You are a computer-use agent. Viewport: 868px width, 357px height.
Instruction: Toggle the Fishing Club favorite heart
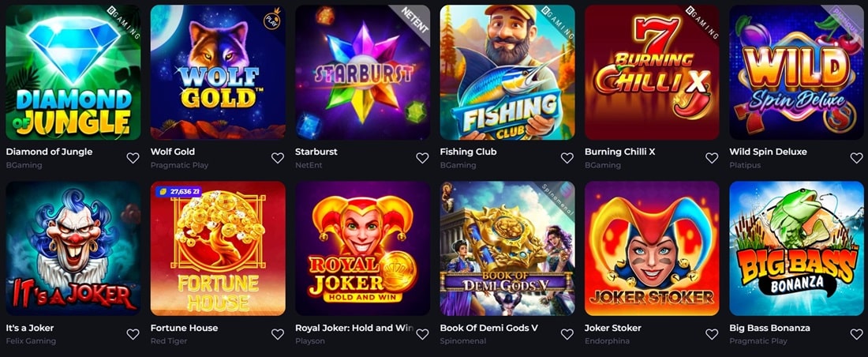pos(567,158)
